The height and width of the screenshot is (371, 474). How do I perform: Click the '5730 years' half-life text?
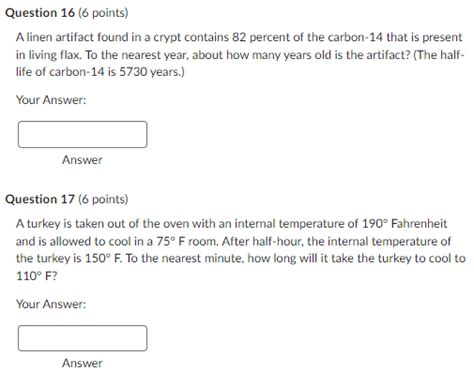(x=150, y=72)
